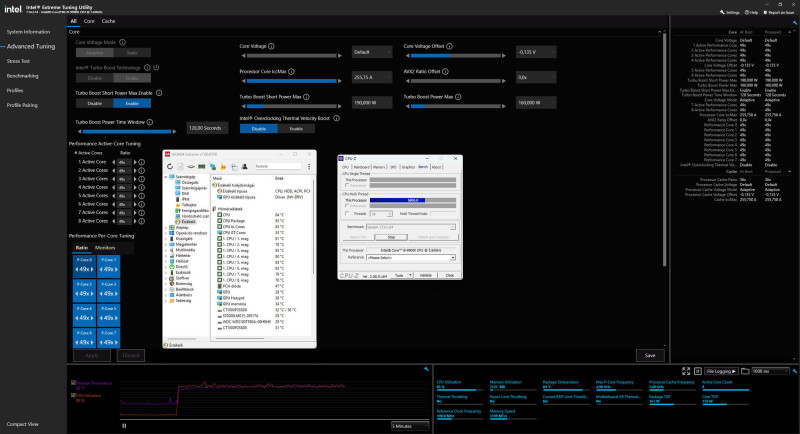Click AIDA64 flame stability test icon
Image resolution: width=800 pixels, height=434 pixels.
click(223, 166)
